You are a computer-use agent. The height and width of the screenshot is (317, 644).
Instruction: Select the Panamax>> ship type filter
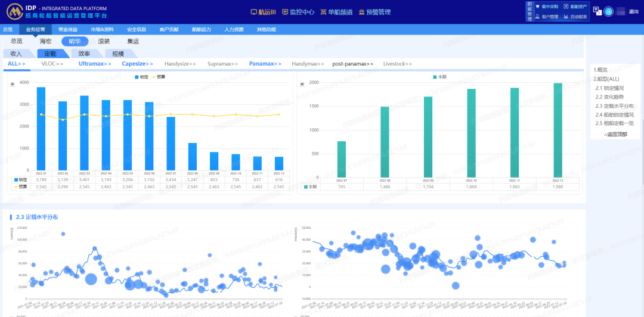point(265,64)
